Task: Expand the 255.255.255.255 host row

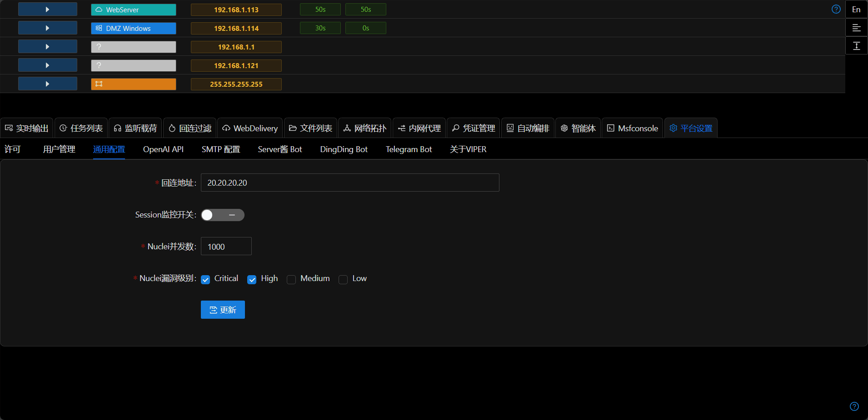Action: (47, 84)
